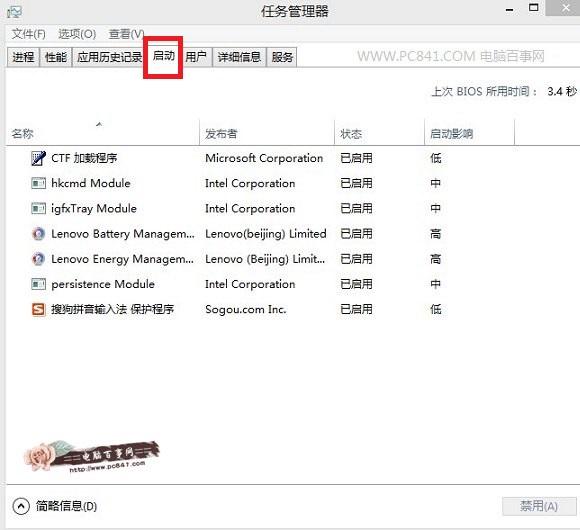Click Intel Corporation in the hkcmd row
This screenshot has width=580, height=530.
(250, 183)
